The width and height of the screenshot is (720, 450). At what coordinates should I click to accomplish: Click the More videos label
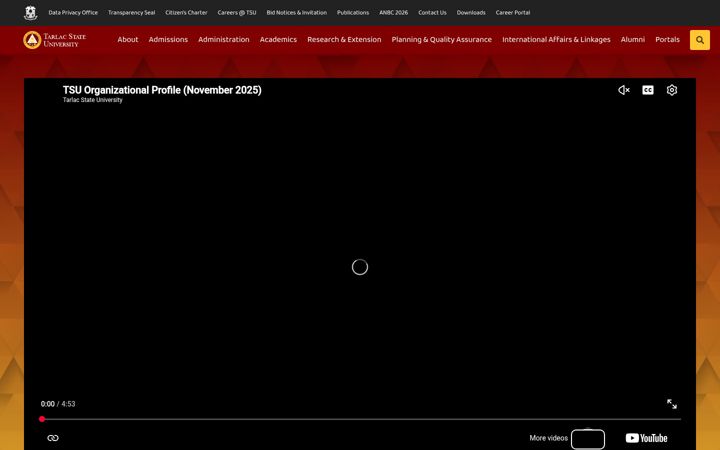548,438
